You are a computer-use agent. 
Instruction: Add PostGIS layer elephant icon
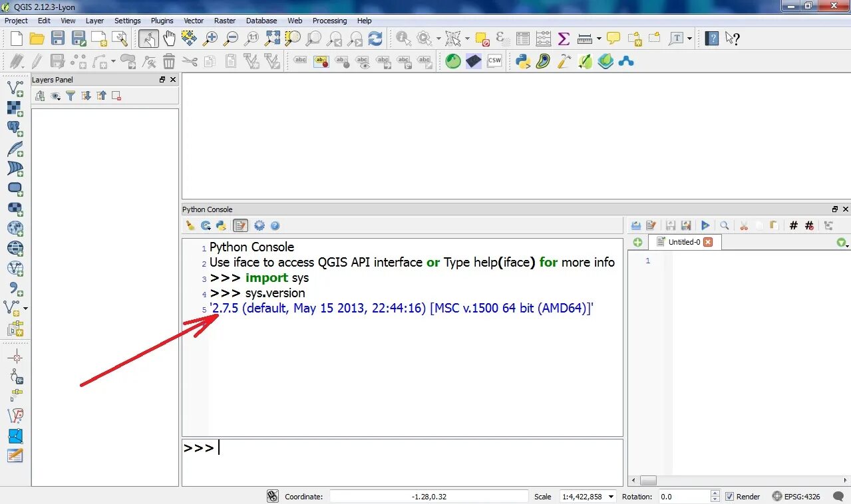point(15,128)
